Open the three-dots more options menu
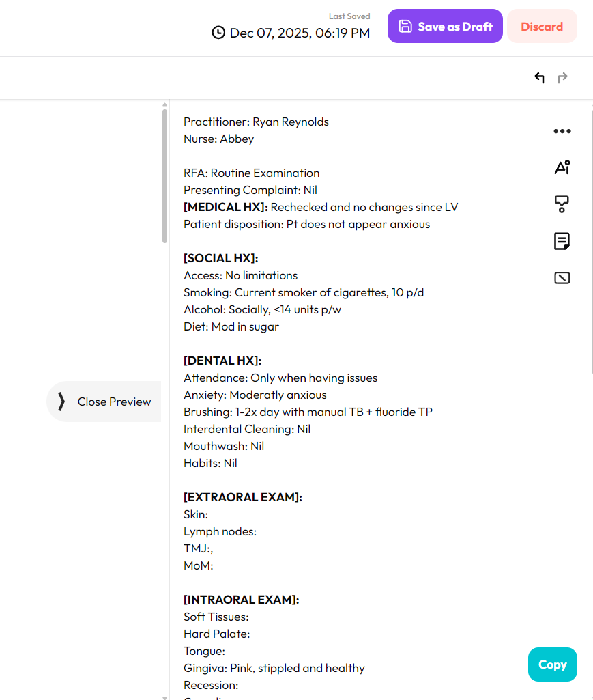The image size is (593, 700). pos(562,131)
